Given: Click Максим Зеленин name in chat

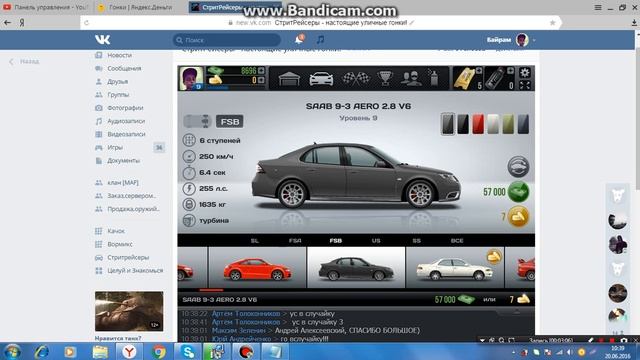Looking at the screenshot, I should point(239,330).
